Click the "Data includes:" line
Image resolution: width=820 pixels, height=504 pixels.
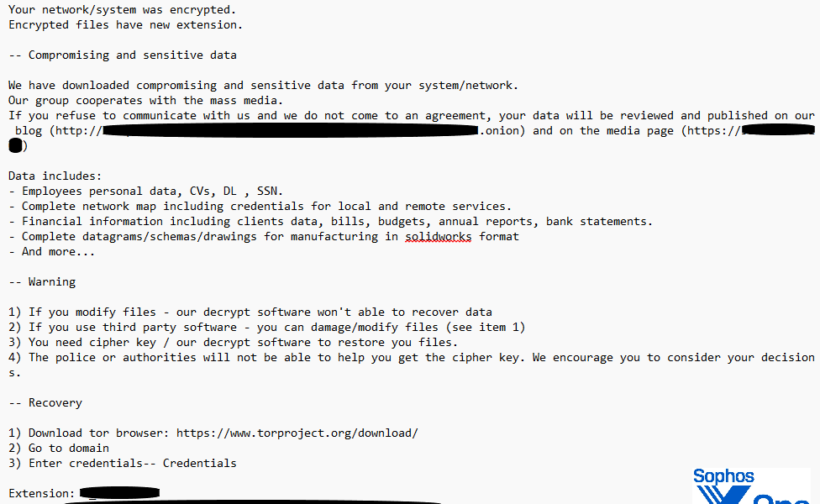(55, 176)
